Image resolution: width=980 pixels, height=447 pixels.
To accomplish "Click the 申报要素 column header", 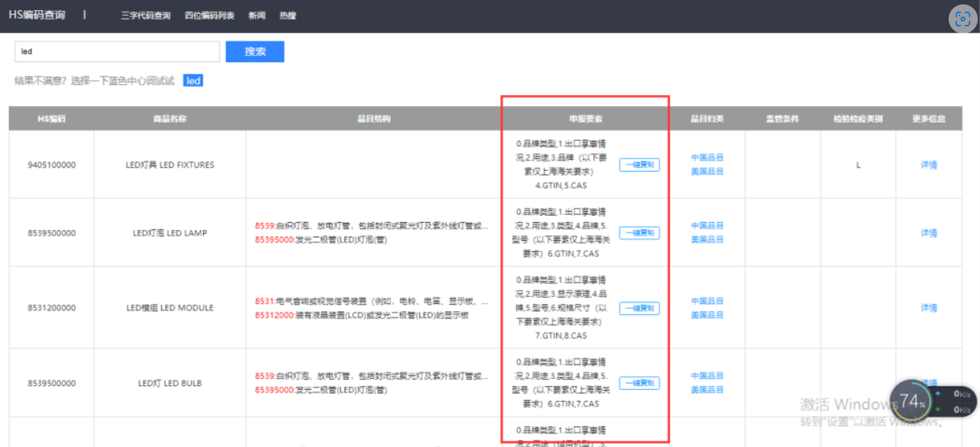I will coord(586,118).
